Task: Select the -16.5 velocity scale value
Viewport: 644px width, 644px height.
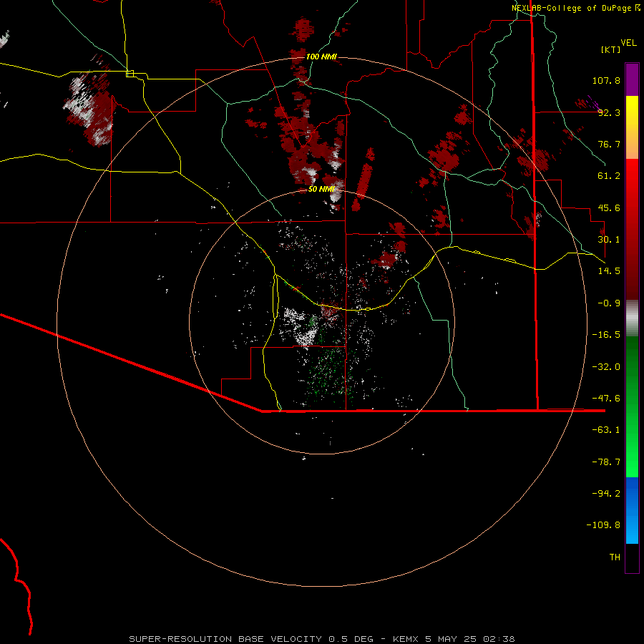Action: [x=606, y=335]
